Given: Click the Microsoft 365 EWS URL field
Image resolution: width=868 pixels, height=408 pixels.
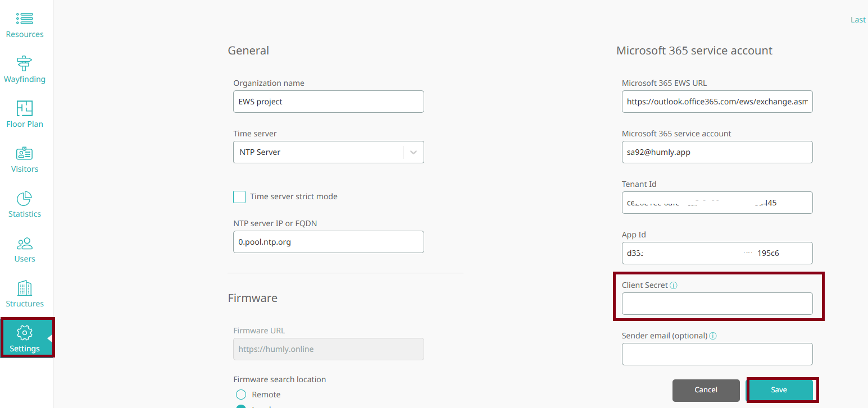Looking at the screenshot, I should pos(717,102).
